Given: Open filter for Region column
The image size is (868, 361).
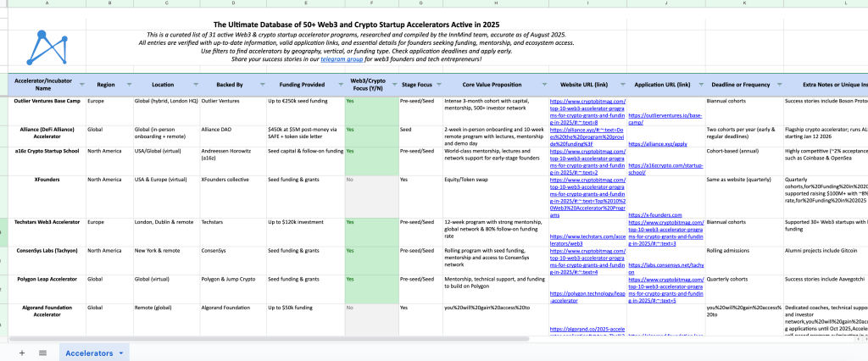Looking at the screenshot, I should tap(130, 85).
